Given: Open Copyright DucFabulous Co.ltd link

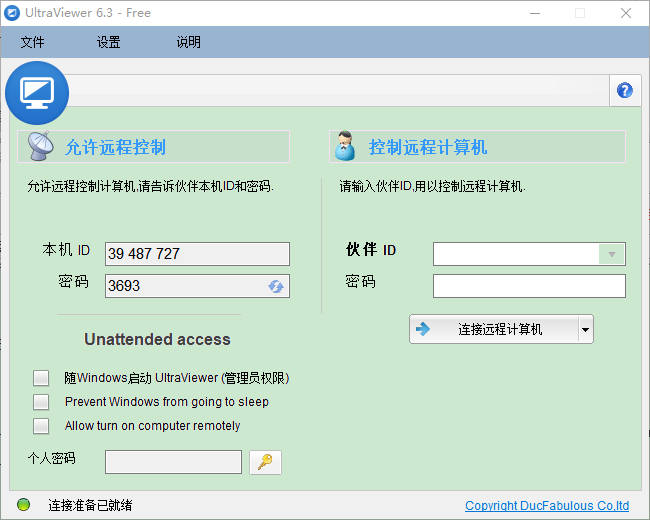Looking at the screenshot, I should (x=547, y=505).
